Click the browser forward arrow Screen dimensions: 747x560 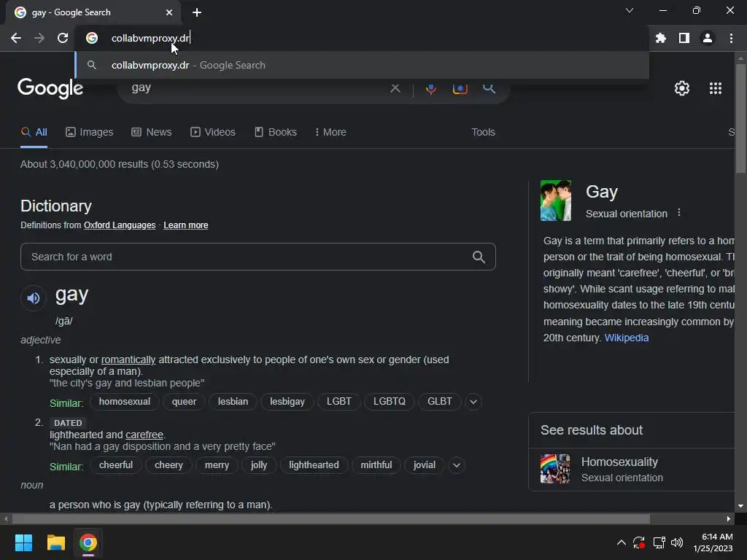click(39, 38)
